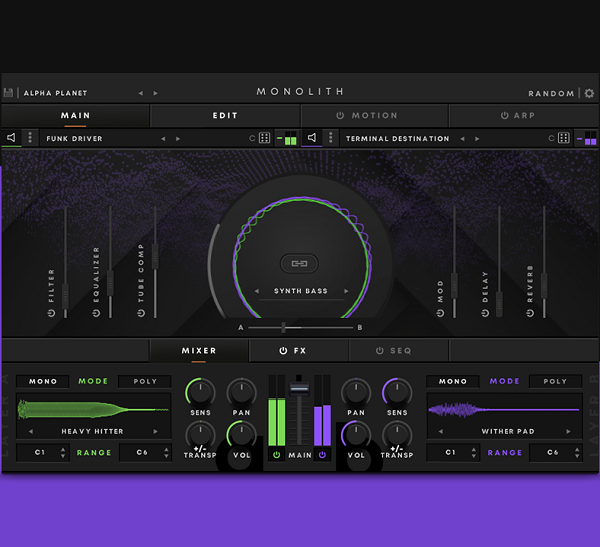The height and width of the screenshot is (547, 600).
Task: Click the RANDOM button
Action: (x=551, y=93)
